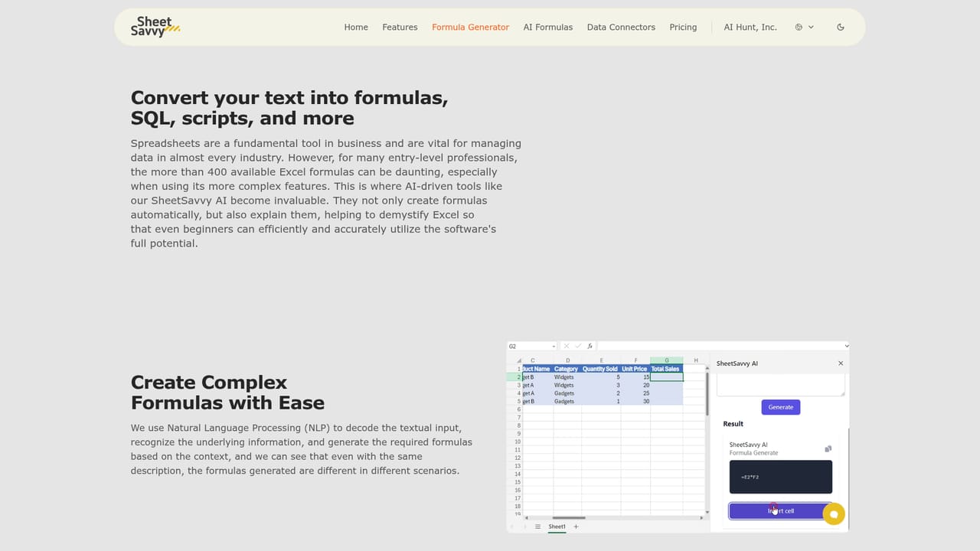Click the add sheet plus icon

click(x=576, y=527)
